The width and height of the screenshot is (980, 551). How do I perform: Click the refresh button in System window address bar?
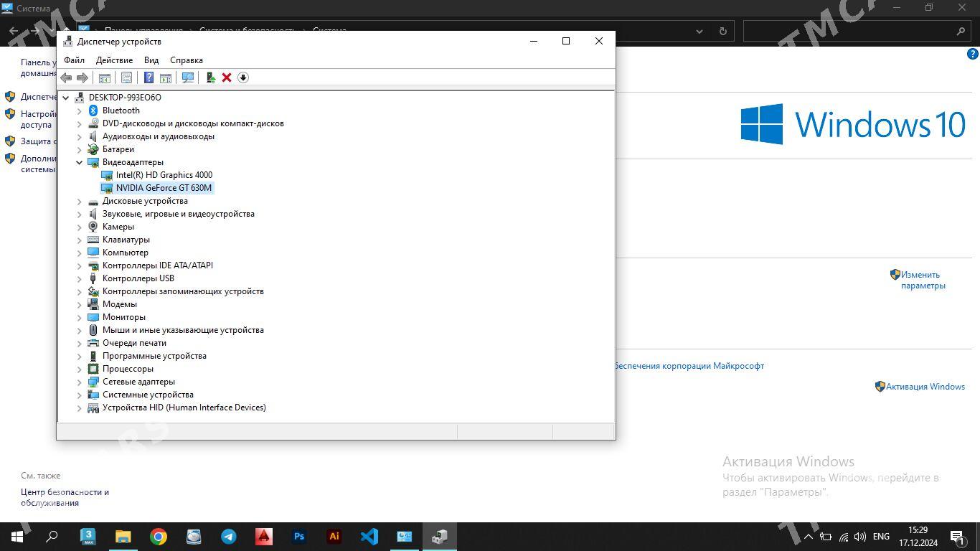(722, 32)
